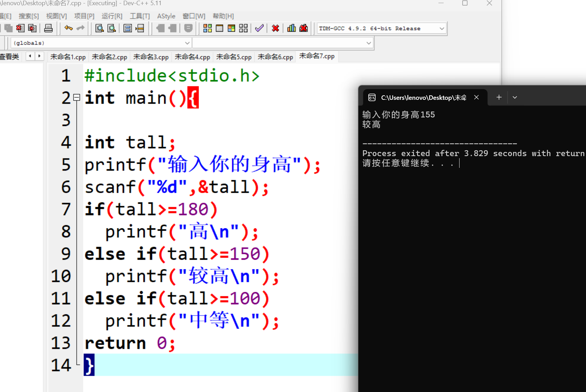The height and width of the screenshot is (392, 586).
Task: Click the greyed Redo arrow icon
Action: click(x=81, y=28)
